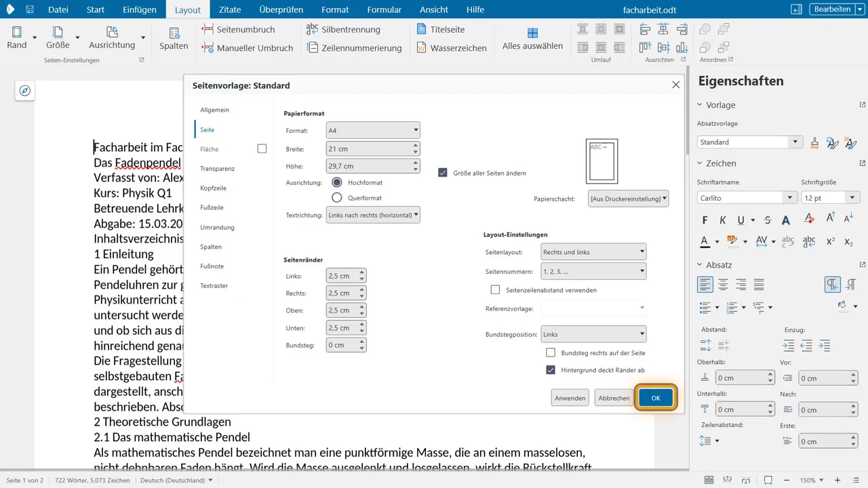Open the Navigator compass icon

pos(25,91)
